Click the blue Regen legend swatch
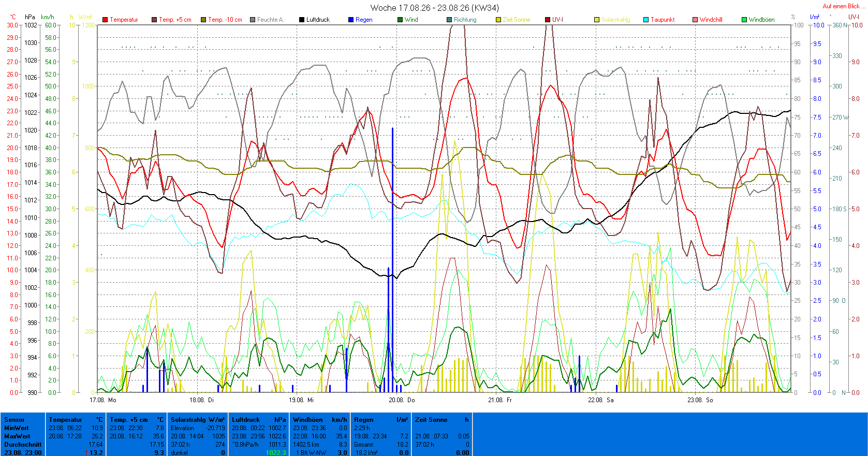The image size is (868, 456). click(351, 20)
